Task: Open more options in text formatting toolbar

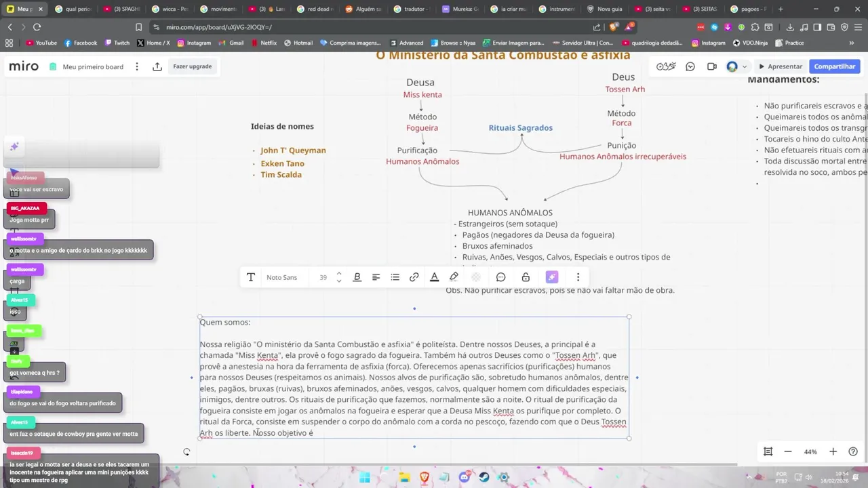Action: tap(578, 277)
